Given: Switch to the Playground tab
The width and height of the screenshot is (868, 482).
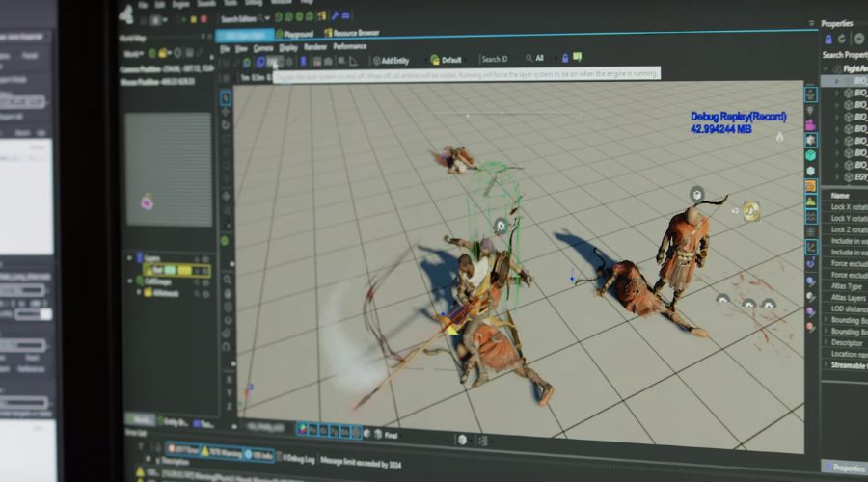Looking at the screenshot, I should [295, 35].
